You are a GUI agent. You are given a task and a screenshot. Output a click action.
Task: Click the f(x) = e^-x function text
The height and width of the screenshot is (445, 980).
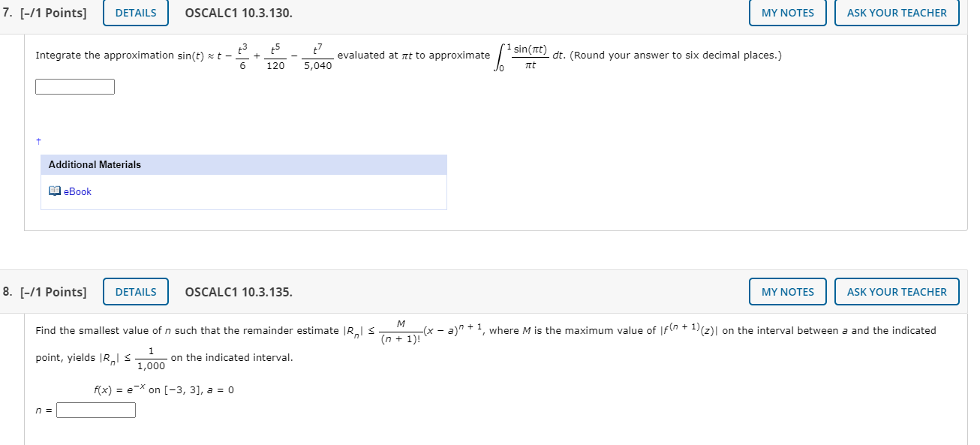coord(164,389)
